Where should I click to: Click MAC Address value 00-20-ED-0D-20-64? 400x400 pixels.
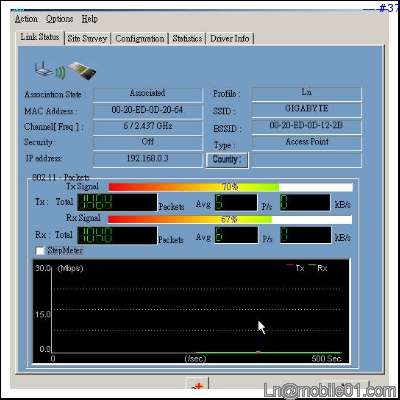[148, 111]
